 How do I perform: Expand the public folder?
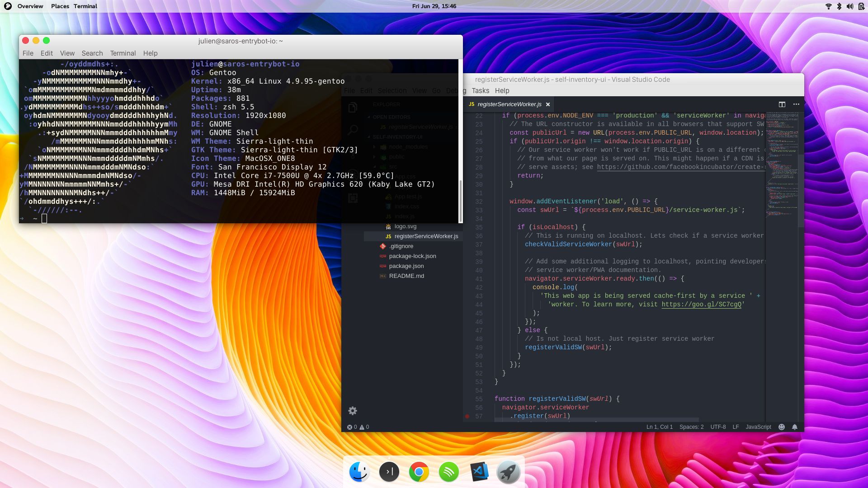pos(397,156)
